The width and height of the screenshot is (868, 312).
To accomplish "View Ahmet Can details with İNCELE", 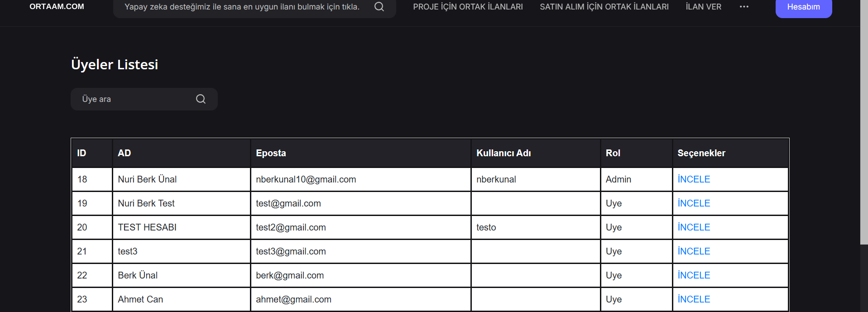I will (x=694, y=299).
